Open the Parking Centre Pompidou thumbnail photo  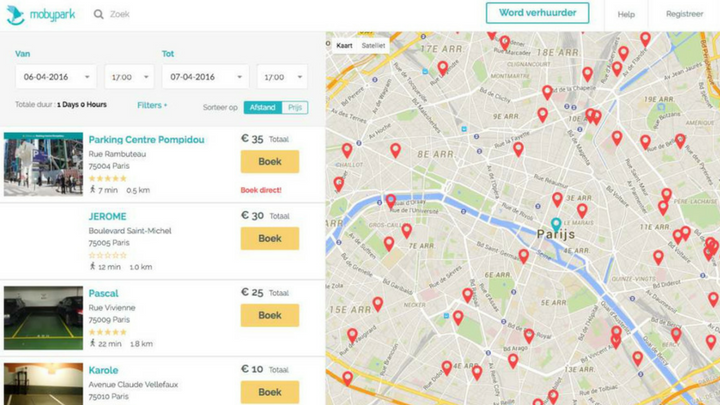point(44,164)
